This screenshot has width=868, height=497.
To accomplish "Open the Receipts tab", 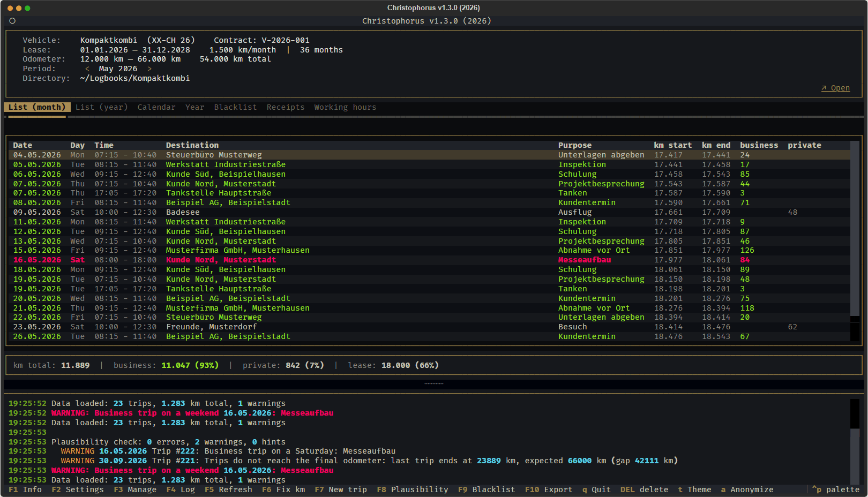I will tap(286, 107).
